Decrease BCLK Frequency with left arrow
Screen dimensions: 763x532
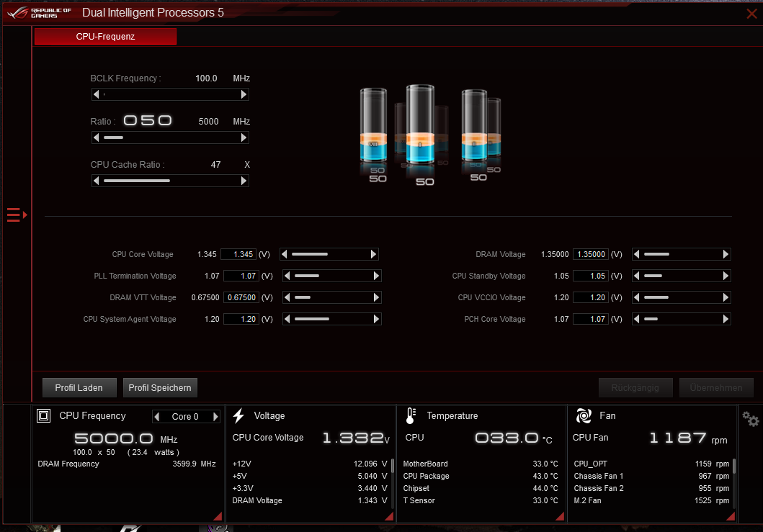coord(97,94)
